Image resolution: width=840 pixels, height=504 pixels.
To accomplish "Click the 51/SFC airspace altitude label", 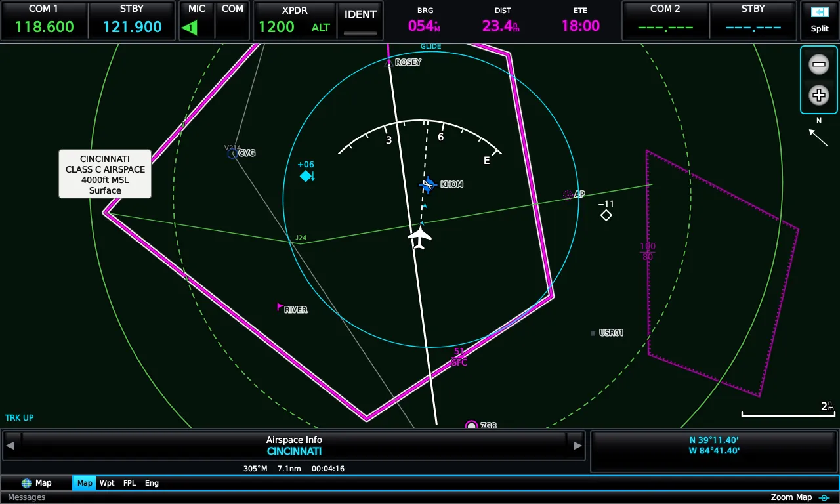I will pyautogui.click(x=459, y=357).
